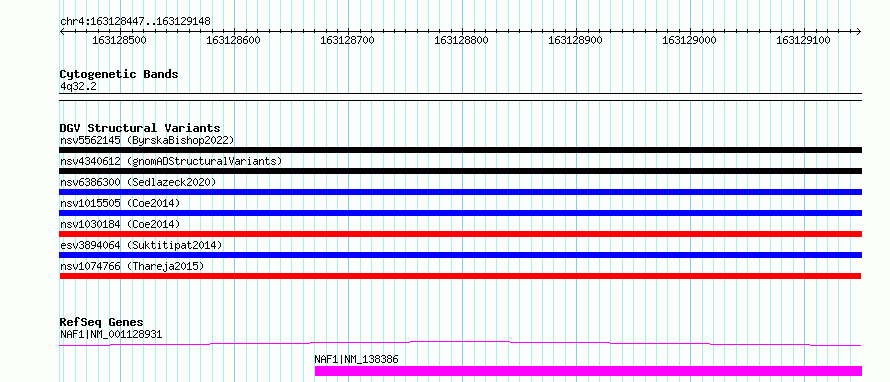Screen dimensions: 890x382
Task: Click the black bar for nsv5562145
Action: coord(460,150)
